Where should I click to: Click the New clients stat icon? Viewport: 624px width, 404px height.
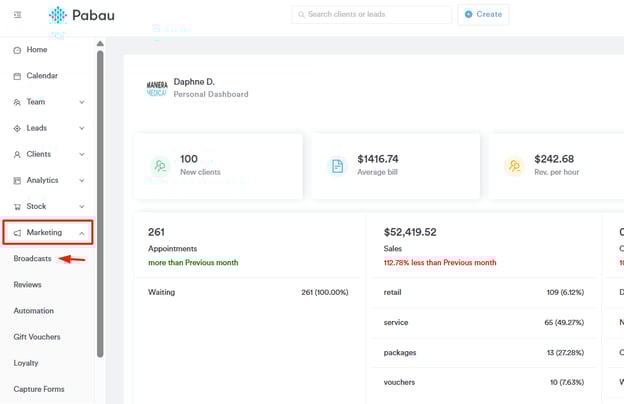(x=160, y=167)
